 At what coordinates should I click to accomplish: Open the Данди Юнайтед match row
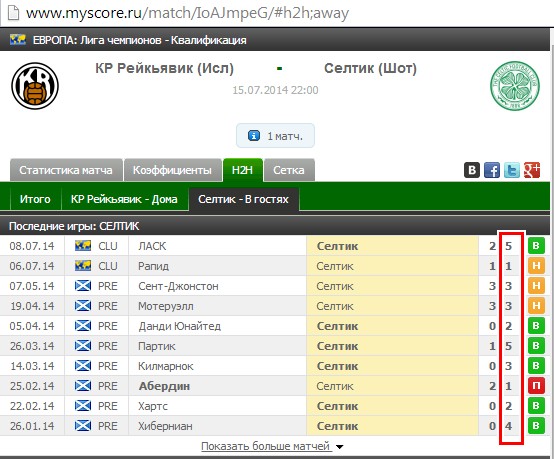(x=275, y=325)
